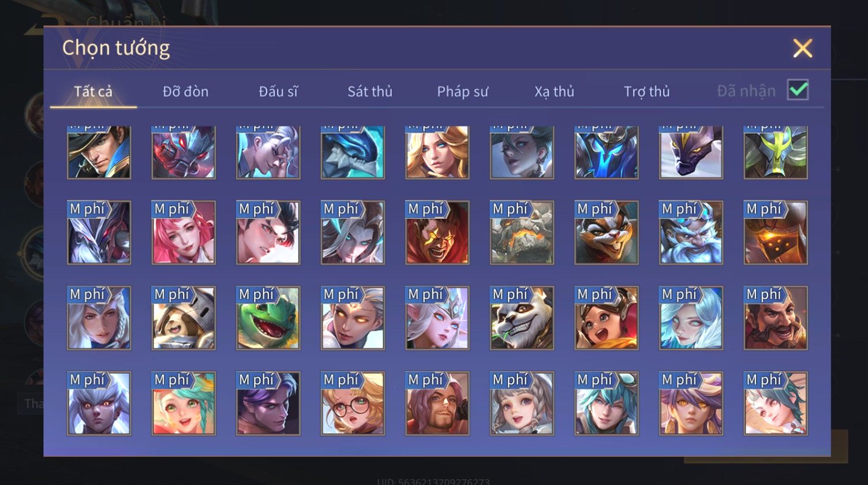Screen dimensions: 868x485
Task: Select the mustached man hero portrait
Action: tap(776, 318)
